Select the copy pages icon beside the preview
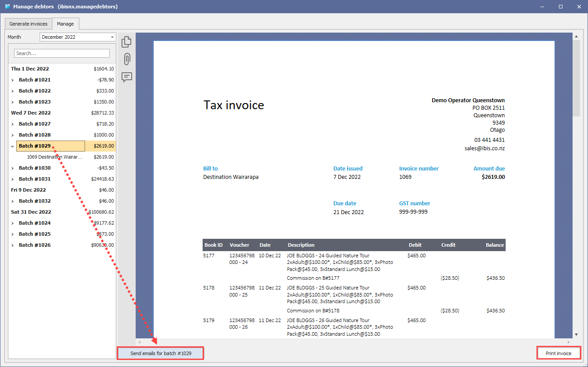This screenshot has width=588, height=367. (x=127, y=41)
